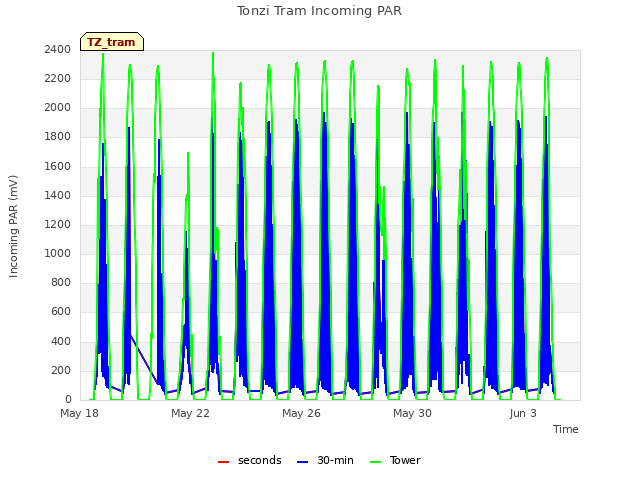
Task: Click the blue 30-min legend swatch
Action: tap(302, 462)
